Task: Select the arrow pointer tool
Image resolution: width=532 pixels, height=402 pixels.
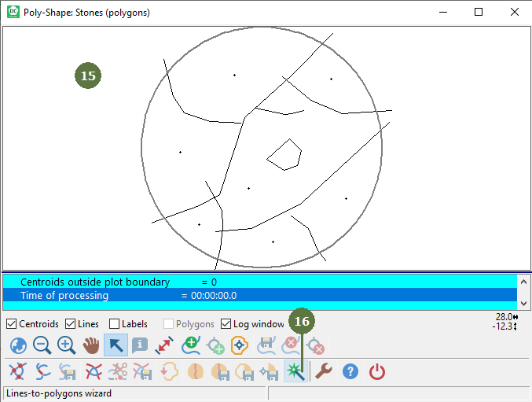Action: tap(116, 345)
